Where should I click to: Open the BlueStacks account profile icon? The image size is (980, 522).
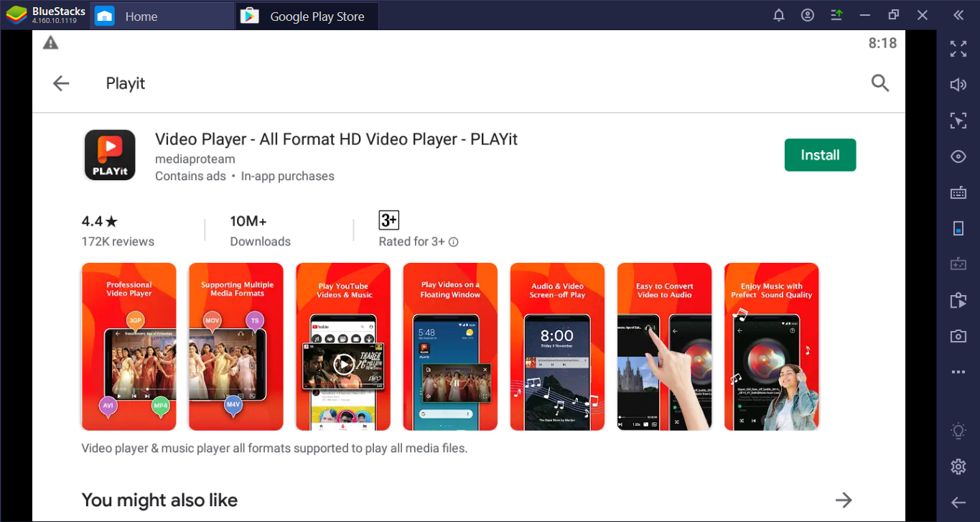click(808, 15)
